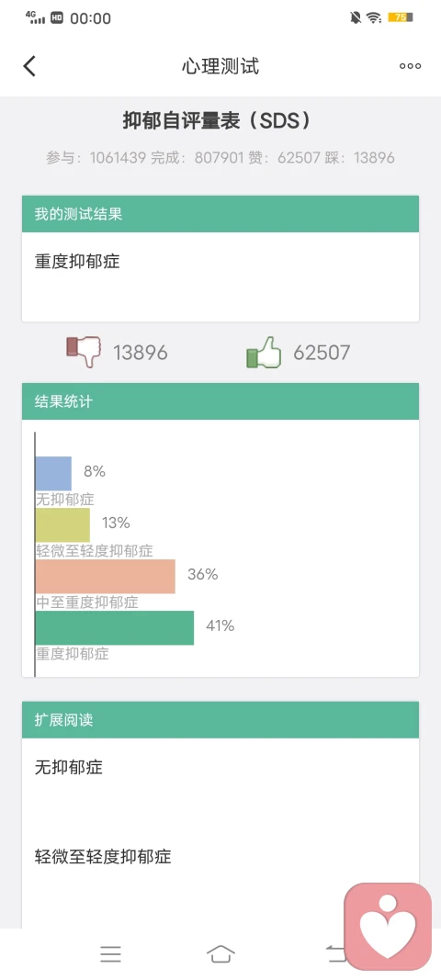The image size is (441, 980).
Task: Tap the Android home navigation icon
Action: tap(220, 953)
